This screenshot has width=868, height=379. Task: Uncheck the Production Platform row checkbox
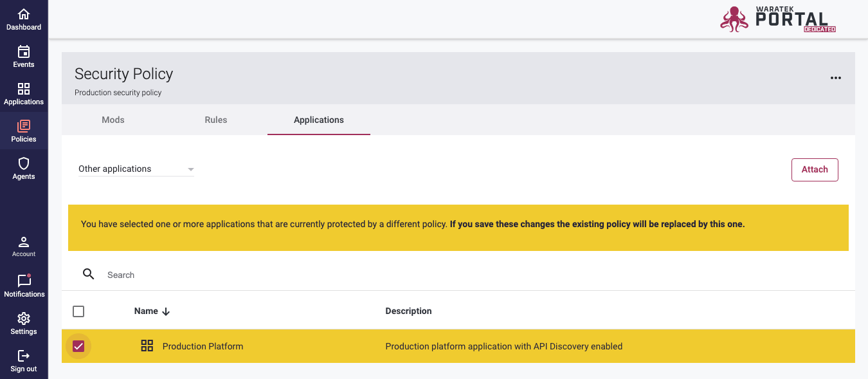78,346
